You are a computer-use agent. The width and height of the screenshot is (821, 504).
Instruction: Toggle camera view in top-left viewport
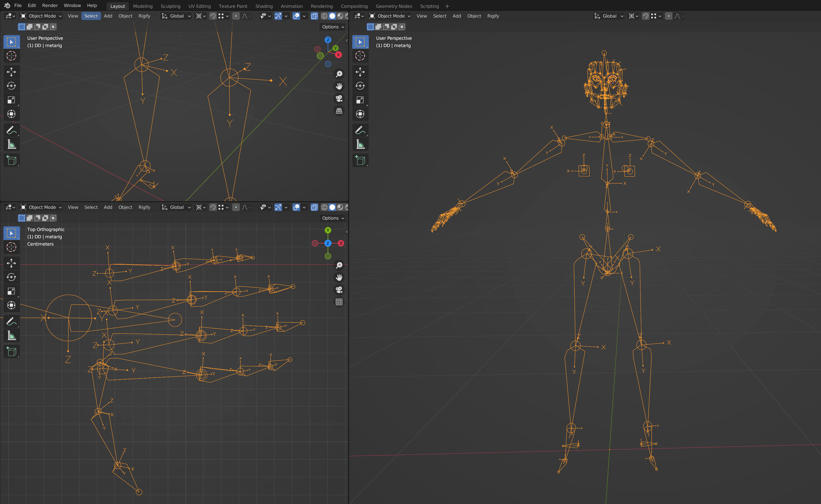(339, 99)
